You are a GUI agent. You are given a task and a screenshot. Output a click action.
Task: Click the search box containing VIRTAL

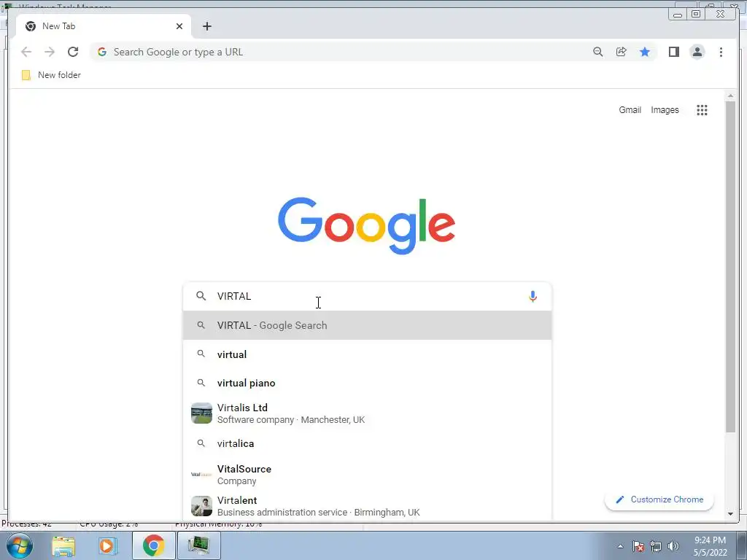(367, 296)
